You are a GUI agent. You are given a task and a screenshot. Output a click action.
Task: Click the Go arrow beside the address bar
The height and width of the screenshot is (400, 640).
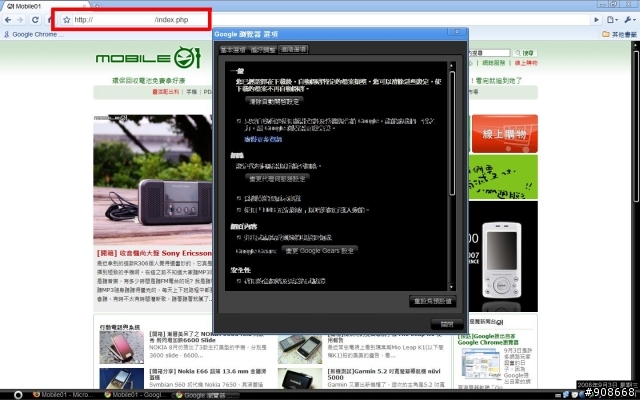[596, 20]
